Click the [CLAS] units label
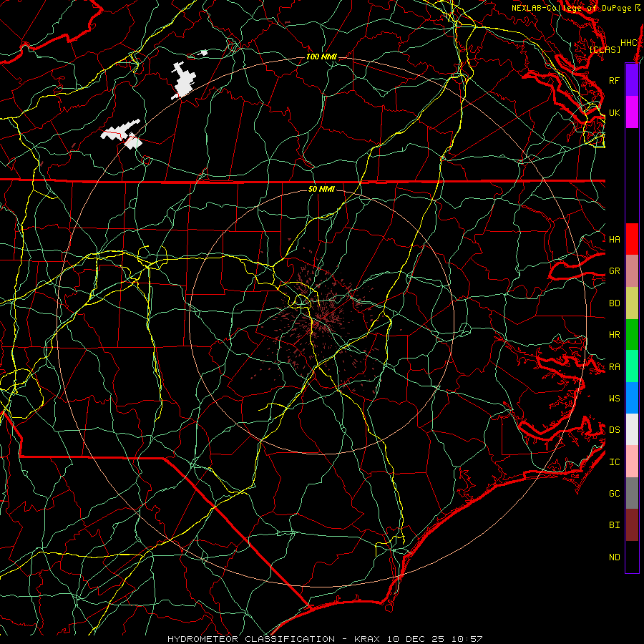 [605, 49]
